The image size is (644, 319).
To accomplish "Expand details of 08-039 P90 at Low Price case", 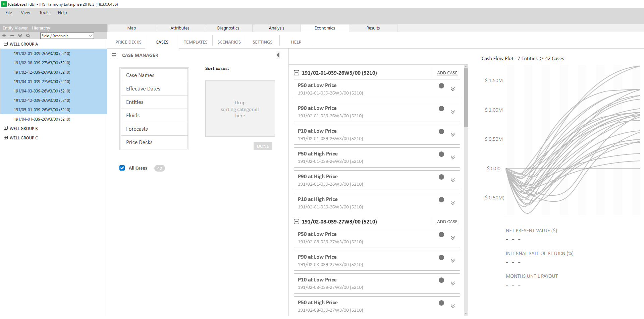I will point(453,261).
